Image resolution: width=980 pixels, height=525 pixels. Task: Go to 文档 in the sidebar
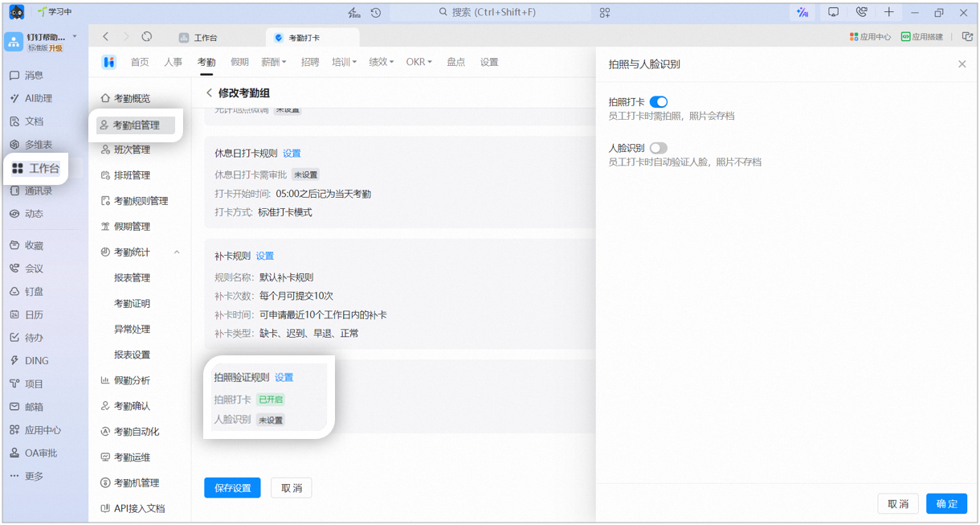(27, 121)
